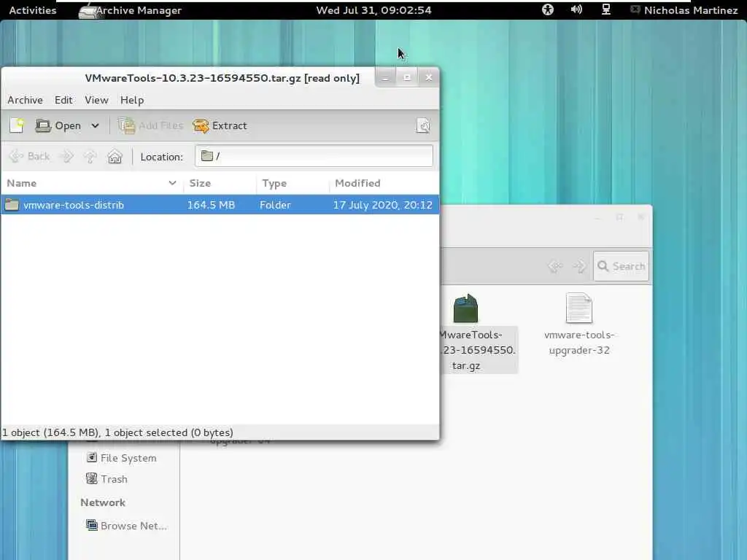The image size is (747, 560).
Task: Open the network status icon
Action: [606, 9]
